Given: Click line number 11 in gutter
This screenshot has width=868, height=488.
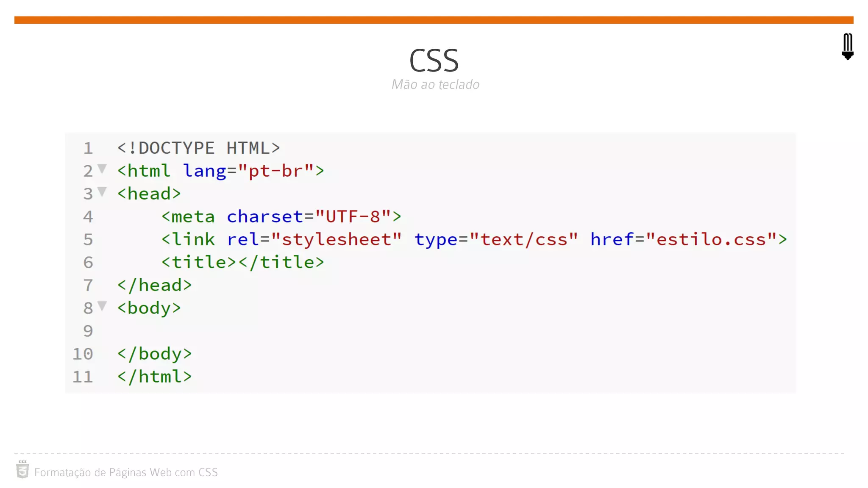Looking at the screenshot, I should coord(83,377).
